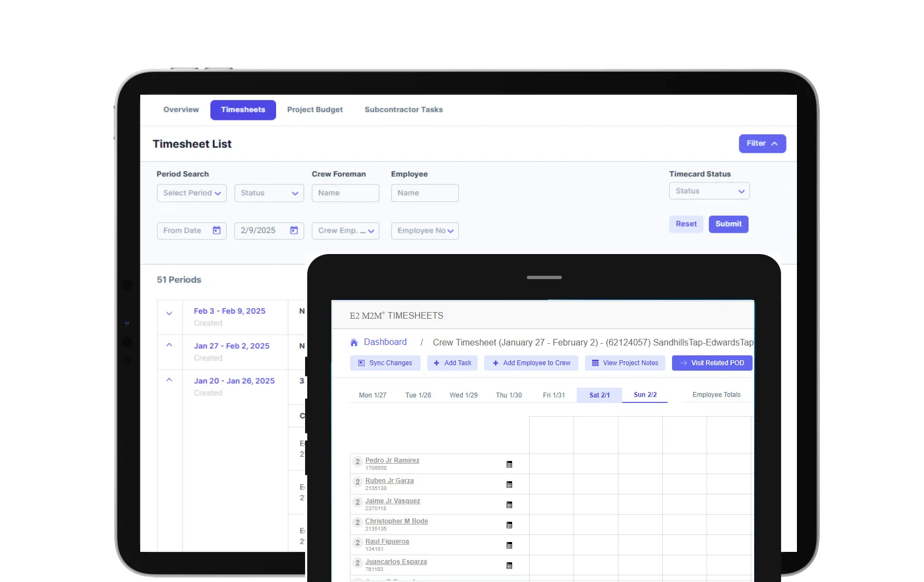Click plus icon on Add Employee to Crew
Viewport: 924px width, 582px height.
pos(495,362)
